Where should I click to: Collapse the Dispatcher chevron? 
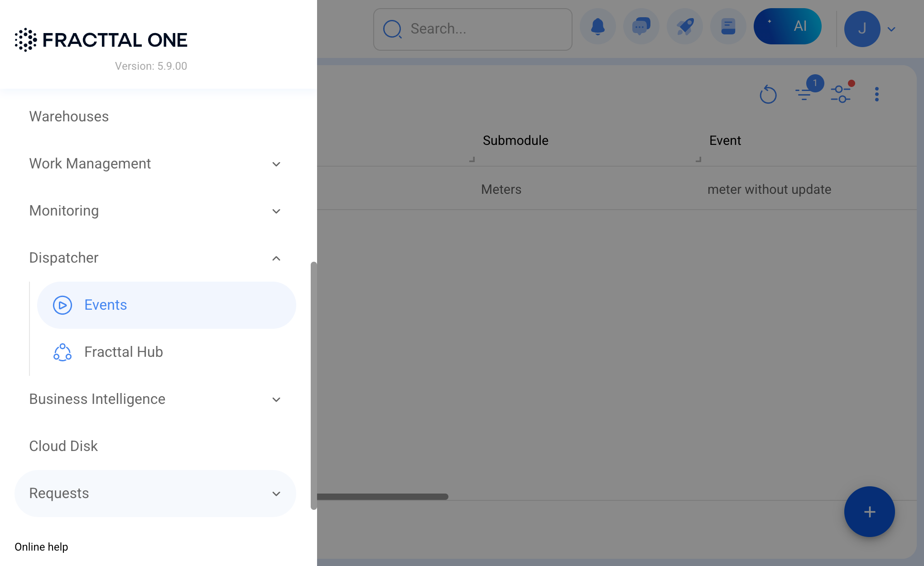(276, 258)
